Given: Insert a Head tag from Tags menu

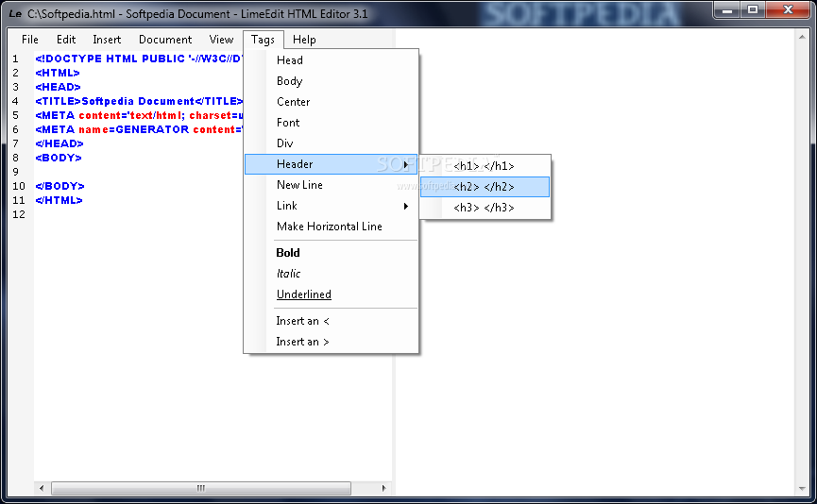Looking at the screenshot, I should [331, 60].
